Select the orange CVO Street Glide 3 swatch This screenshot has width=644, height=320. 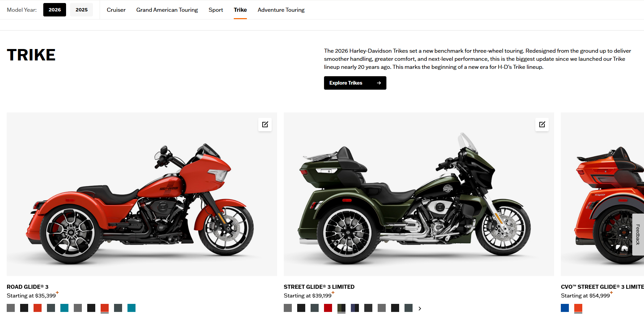[x=578, y=308]
